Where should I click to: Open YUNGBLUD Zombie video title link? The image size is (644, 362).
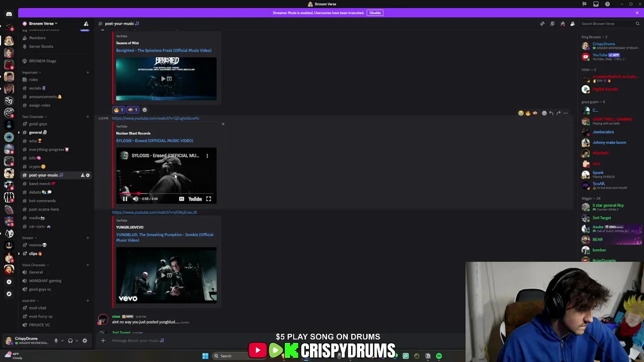[165, 237]
